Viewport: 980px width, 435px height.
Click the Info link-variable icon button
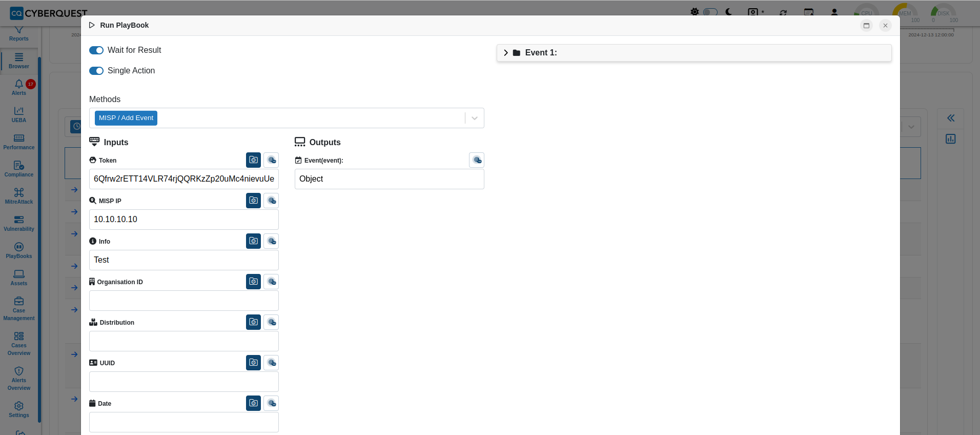point(271,241)
